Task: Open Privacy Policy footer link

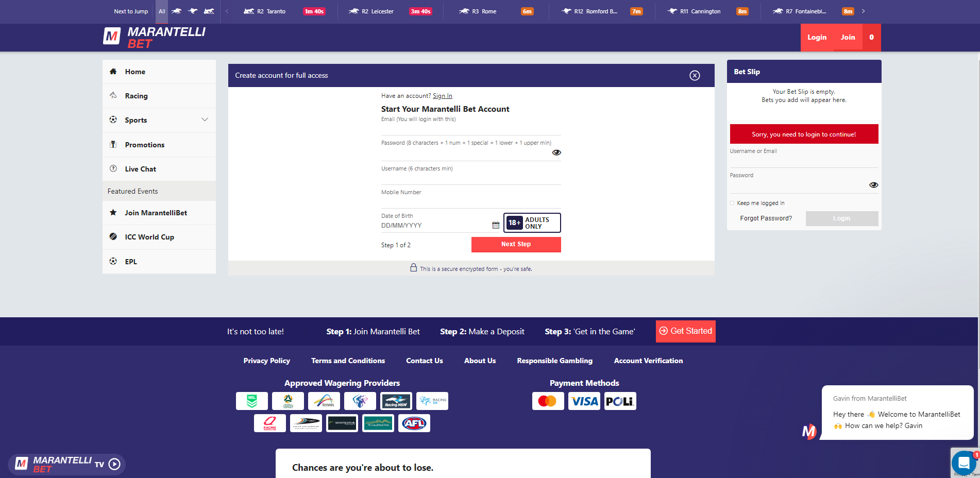Action: [266, 361]
